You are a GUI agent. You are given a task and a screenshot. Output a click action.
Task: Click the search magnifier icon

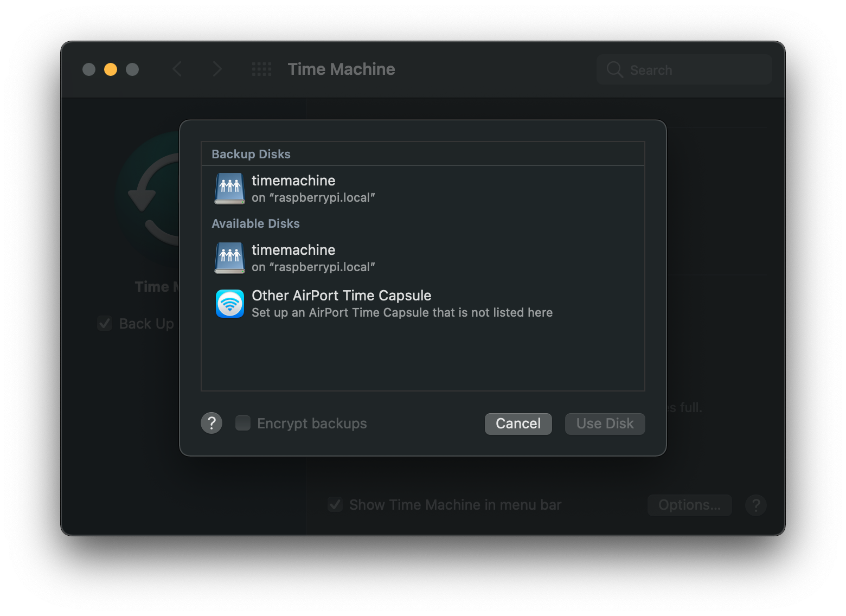click(614, 69)
